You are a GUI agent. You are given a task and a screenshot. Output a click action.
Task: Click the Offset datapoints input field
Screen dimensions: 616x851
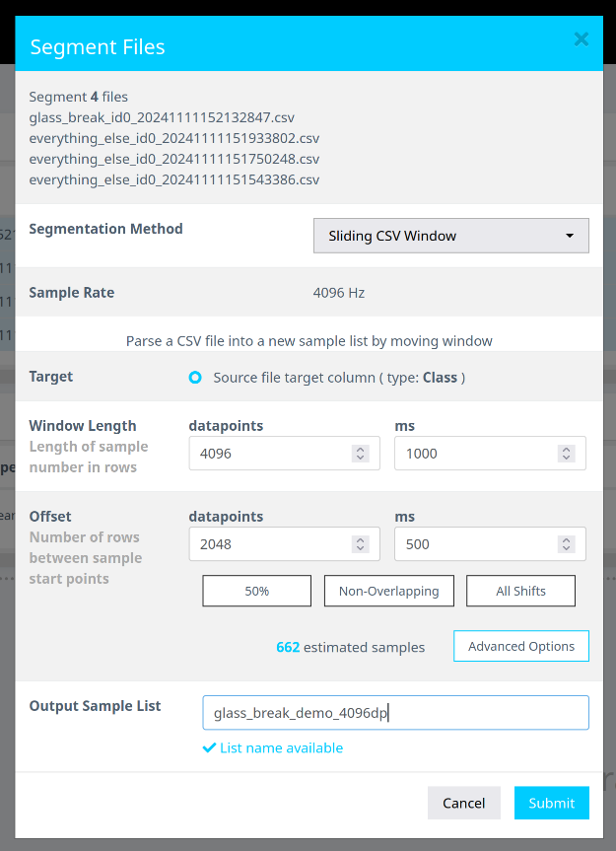270,544
